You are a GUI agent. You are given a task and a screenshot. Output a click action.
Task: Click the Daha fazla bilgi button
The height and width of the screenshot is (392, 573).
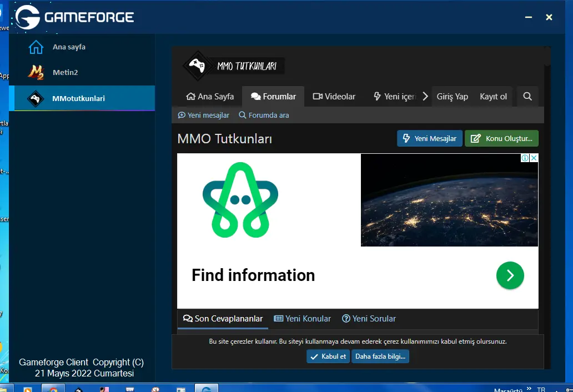coord(380,356)
